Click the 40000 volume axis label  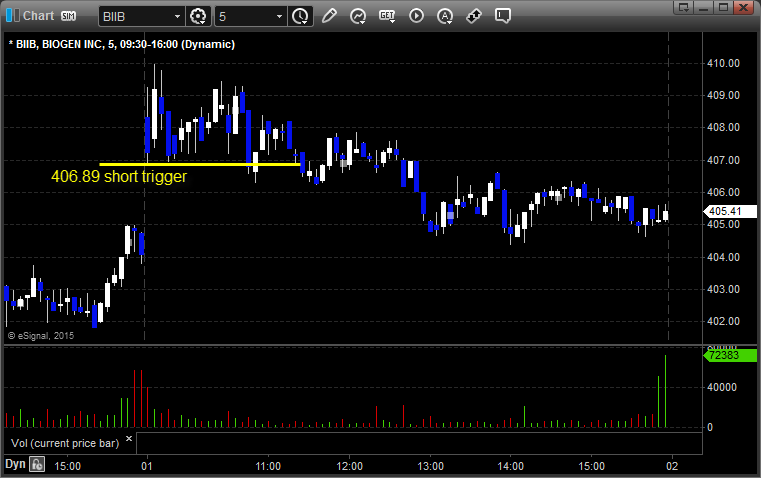(722, 387)
